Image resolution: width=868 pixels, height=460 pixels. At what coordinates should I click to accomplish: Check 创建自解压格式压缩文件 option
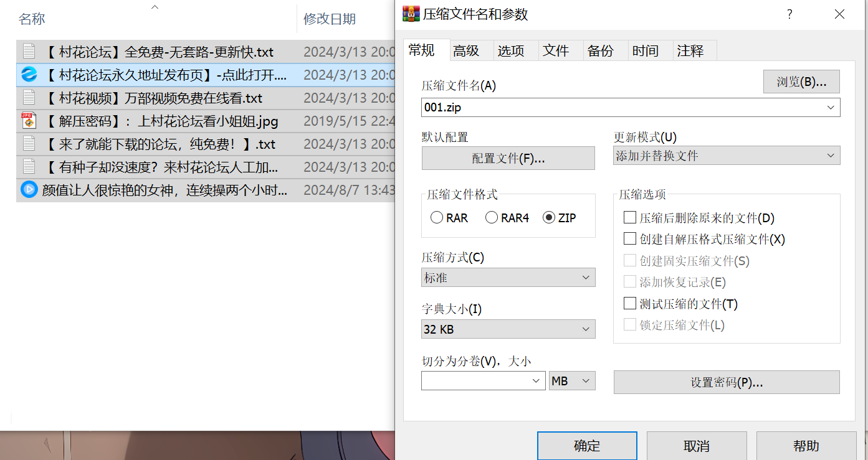coord(629,239)
